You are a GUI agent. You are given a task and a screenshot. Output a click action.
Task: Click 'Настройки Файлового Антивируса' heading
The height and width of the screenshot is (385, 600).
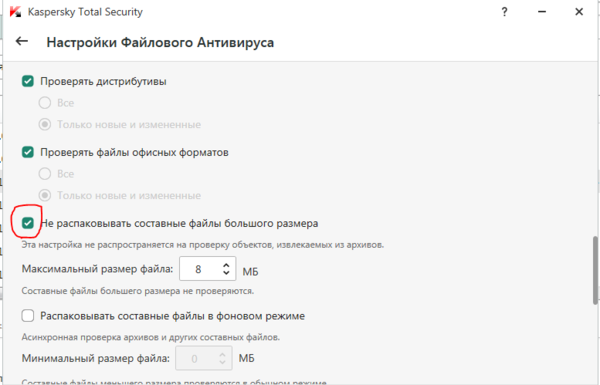click(x=160, y=42)
